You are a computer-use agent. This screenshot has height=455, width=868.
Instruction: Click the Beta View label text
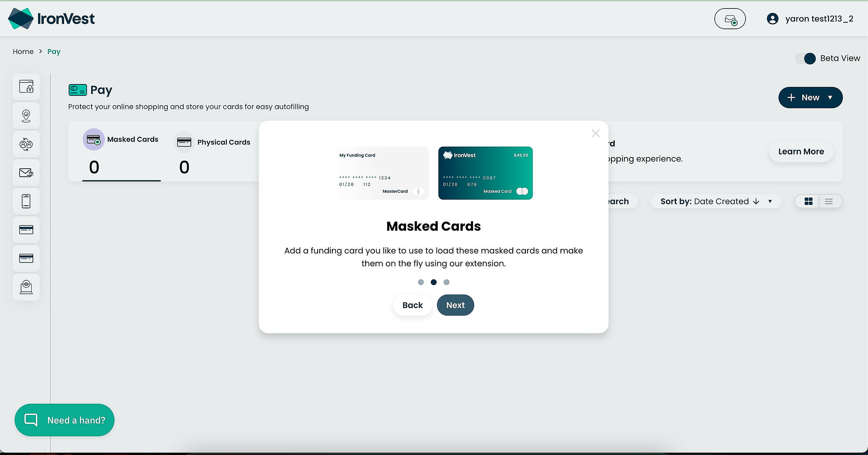pos(840,58)
